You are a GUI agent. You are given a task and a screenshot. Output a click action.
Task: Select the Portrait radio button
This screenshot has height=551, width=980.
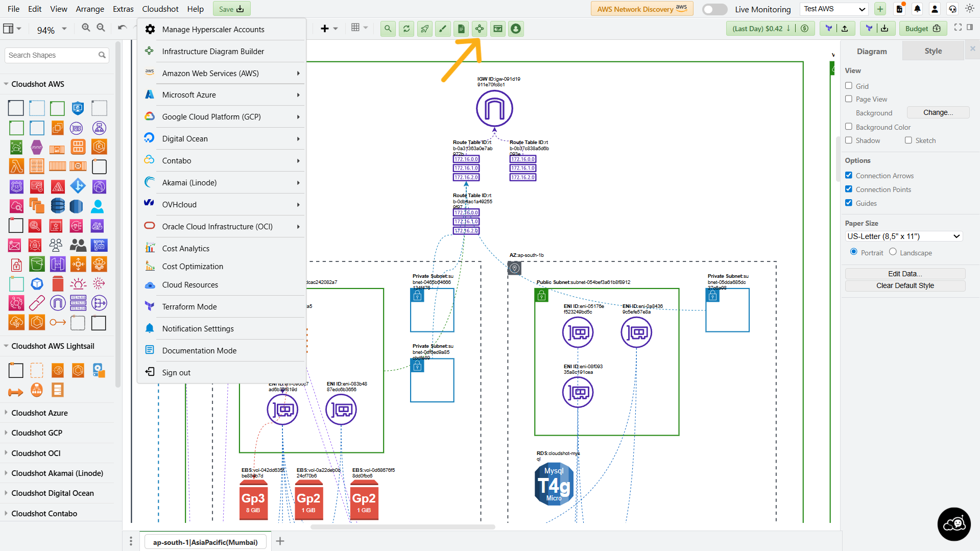click(x=854, y=252)
